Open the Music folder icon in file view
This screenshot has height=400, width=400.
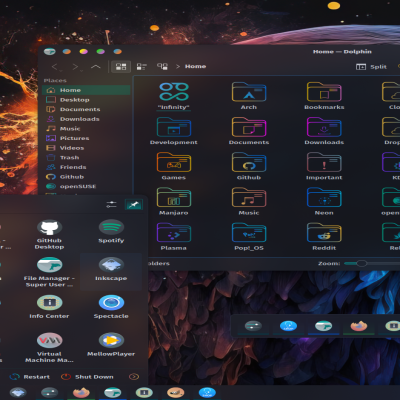[x=249, y=202]
